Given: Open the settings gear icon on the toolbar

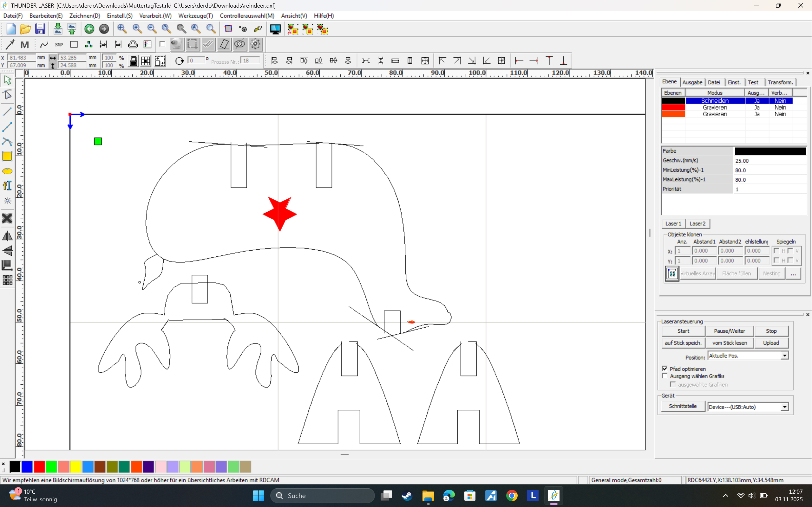Looking at the screenshot, I should tap(255, 44).
